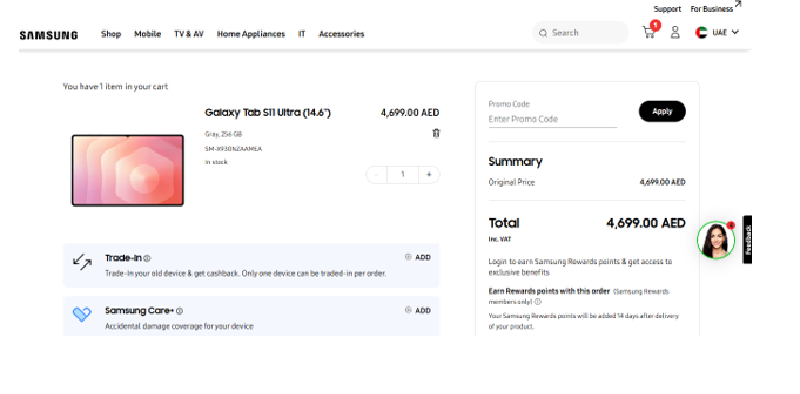This screenshot has height=394, width=800.
Task: Expand the UAE country dropdown chevron
Action: click(735, 32)
